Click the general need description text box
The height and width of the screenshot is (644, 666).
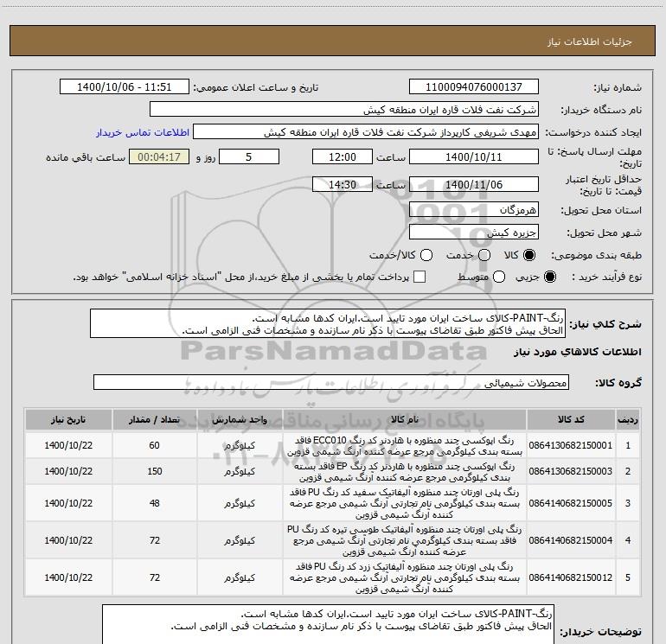click(x=328, y=324)
